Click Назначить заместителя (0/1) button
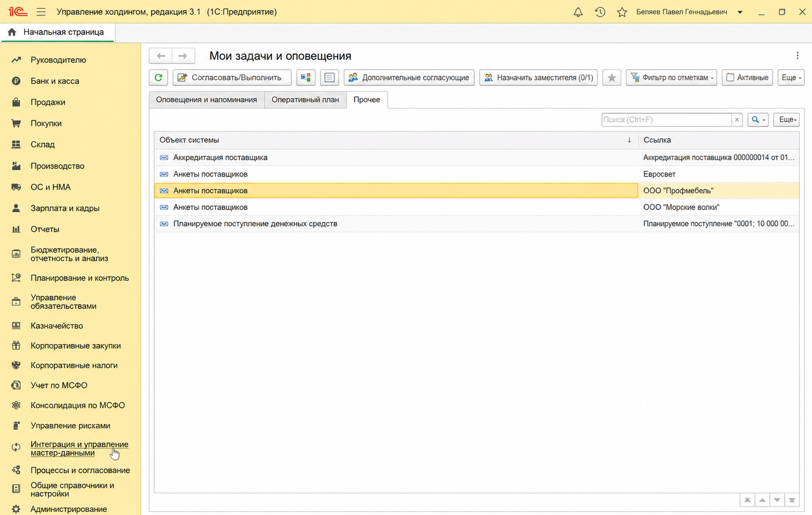The image size is (812, 515). (538, 77)
